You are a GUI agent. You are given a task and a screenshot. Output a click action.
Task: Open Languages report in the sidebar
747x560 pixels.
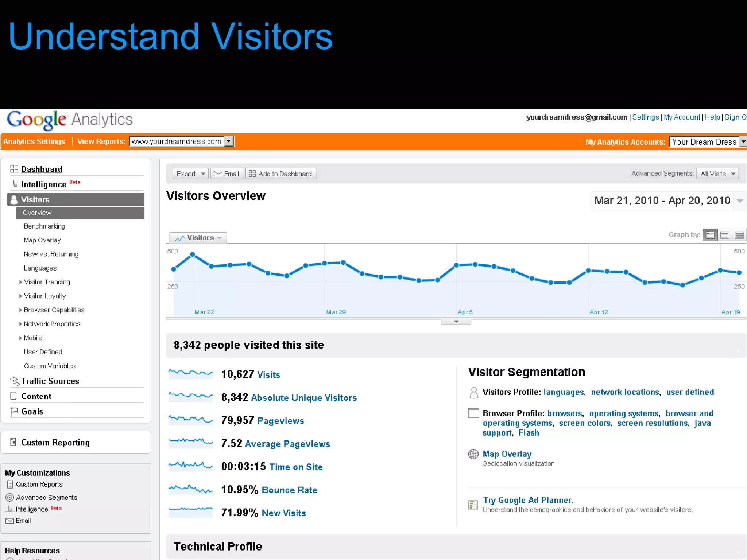coord(40,268)
